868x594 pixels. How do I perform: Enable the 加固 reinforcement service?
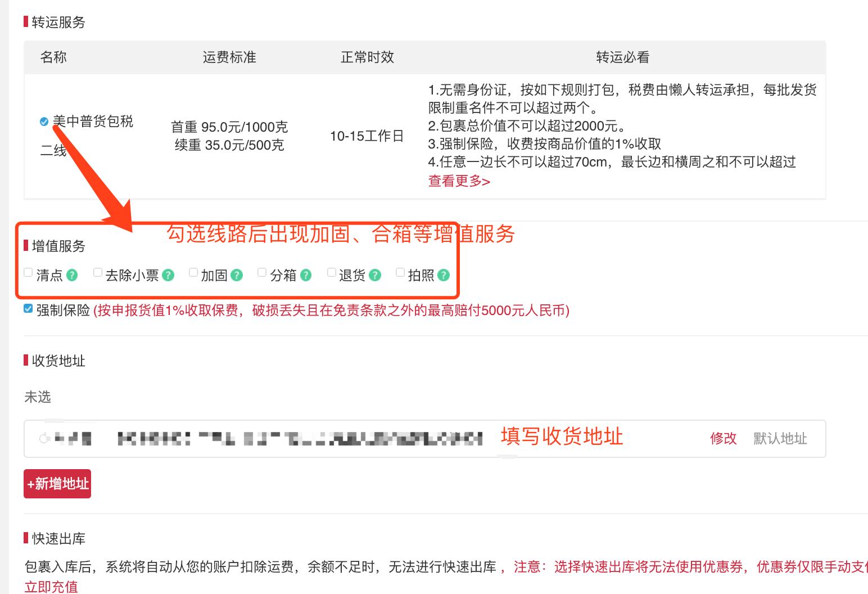(x=193, y=272)
